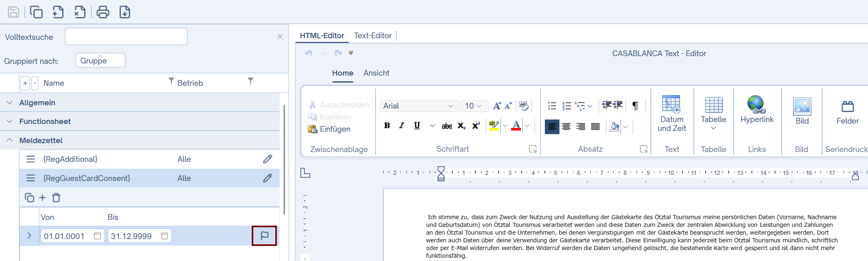The width and height of the screenshot is (868, 261).
Task: Edit {RegAdditional} with the pencil icon
Action: point(268,159)
